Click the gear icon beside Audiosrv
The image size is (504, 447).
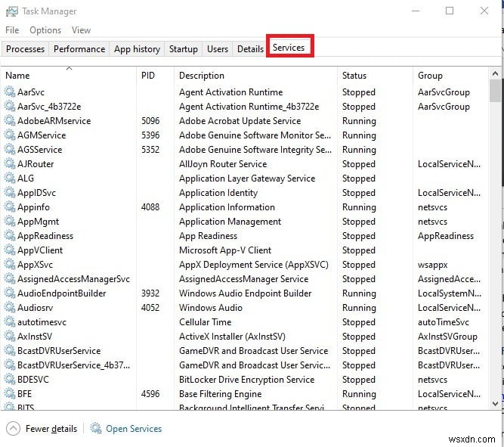[10, 307]
